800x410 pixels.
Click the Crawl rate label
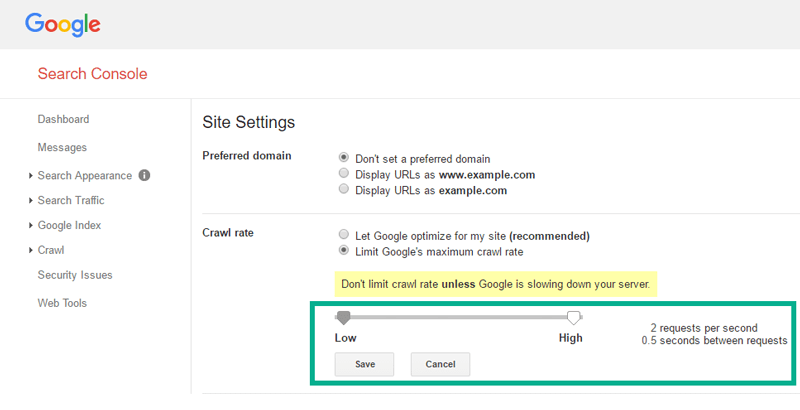(228, 233)
